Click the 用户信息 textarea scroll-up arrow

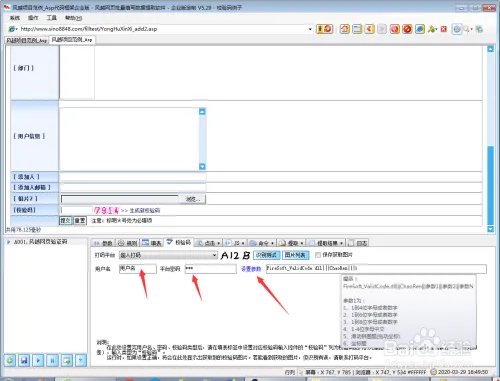202,111
